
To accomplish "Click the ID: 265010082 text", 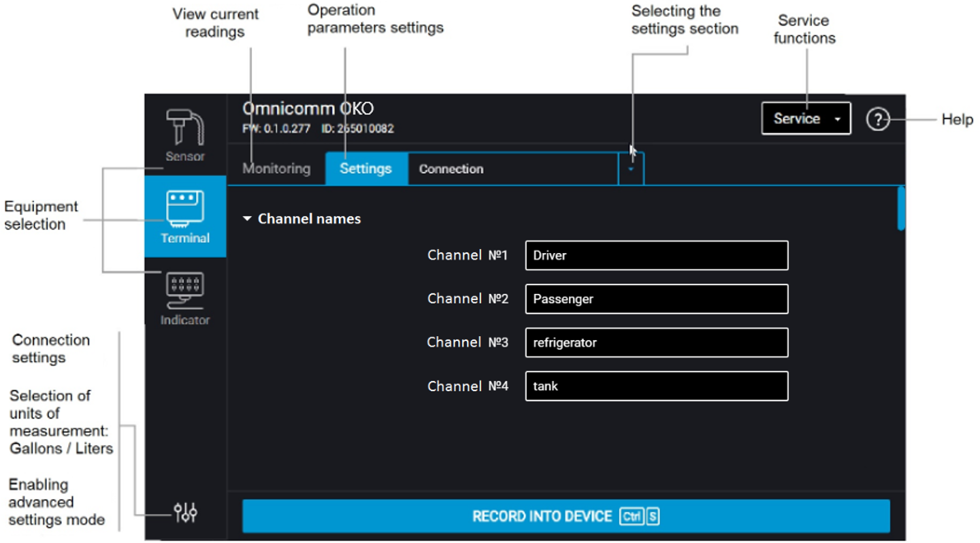I will coord(357,129).
